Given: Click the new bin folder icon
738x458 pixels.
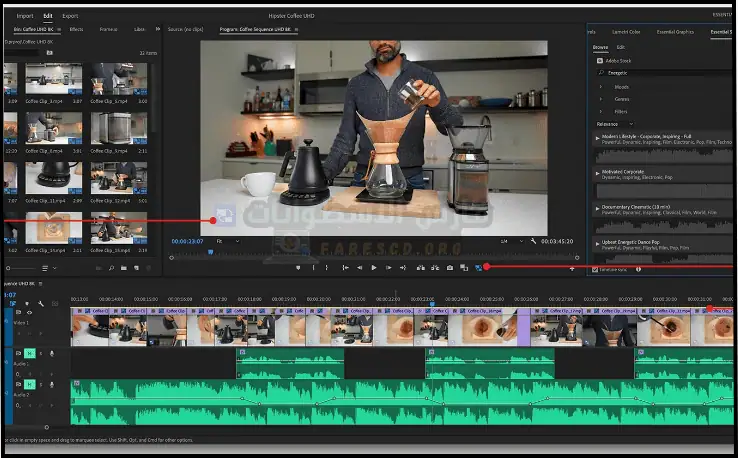Looking at the screenshot, I should (x=123, y=268).
